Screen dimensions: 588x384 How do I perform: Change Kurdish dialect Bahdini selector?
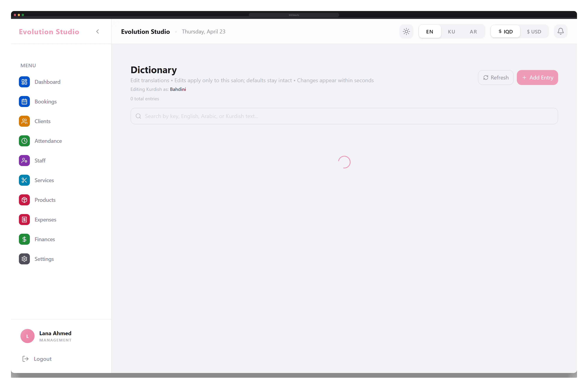pyautogui.click(x=178, y=89)
